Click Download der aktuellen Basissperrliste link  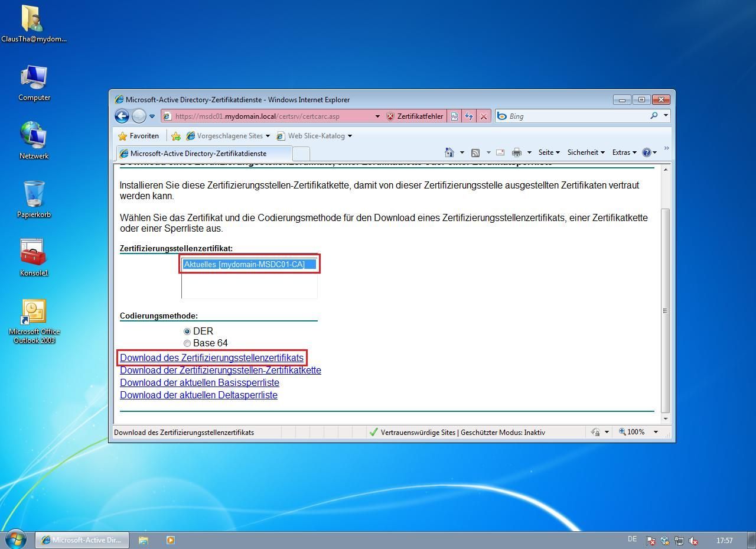click(200, 382)
